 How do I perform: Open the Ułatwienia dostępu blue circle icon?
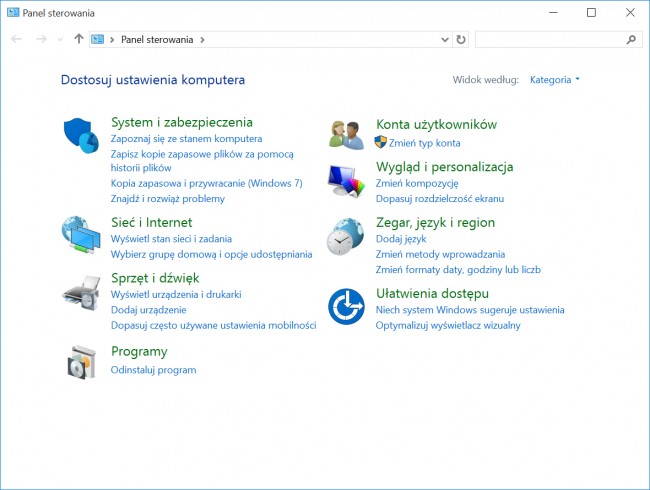[x=346, y=306]
